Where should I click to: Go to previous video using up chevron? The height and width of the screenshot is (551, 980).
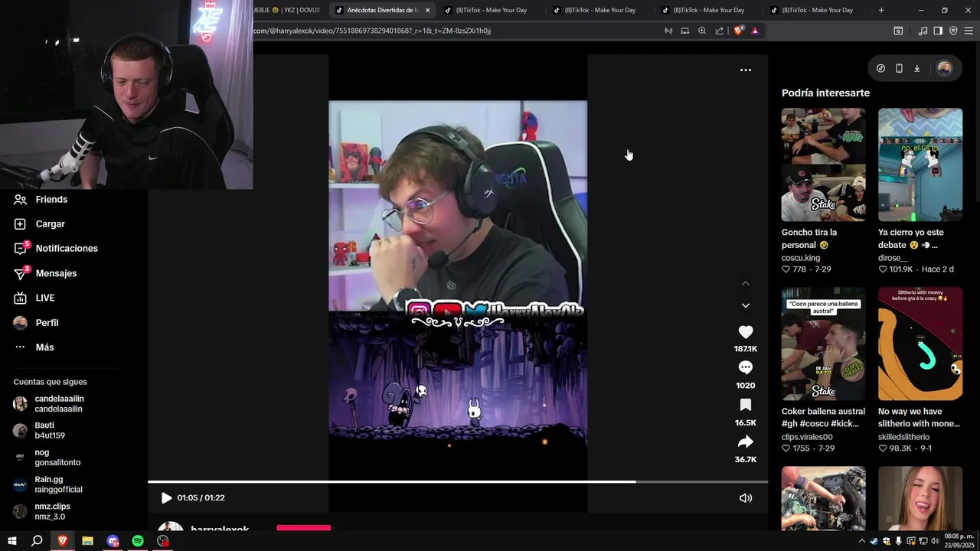pyautogui.click(x=745, y=283)
